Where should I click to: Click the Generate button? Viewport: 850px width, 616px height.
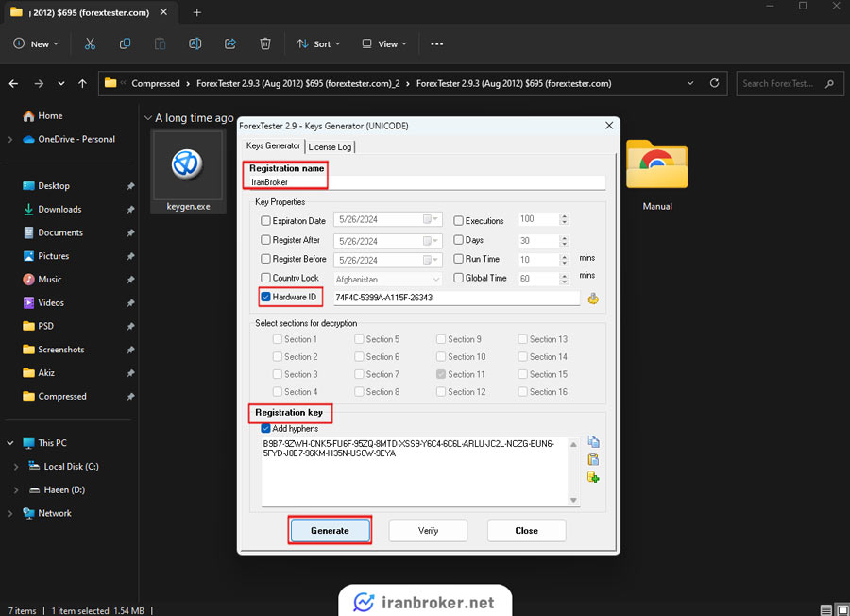point(331,530)
